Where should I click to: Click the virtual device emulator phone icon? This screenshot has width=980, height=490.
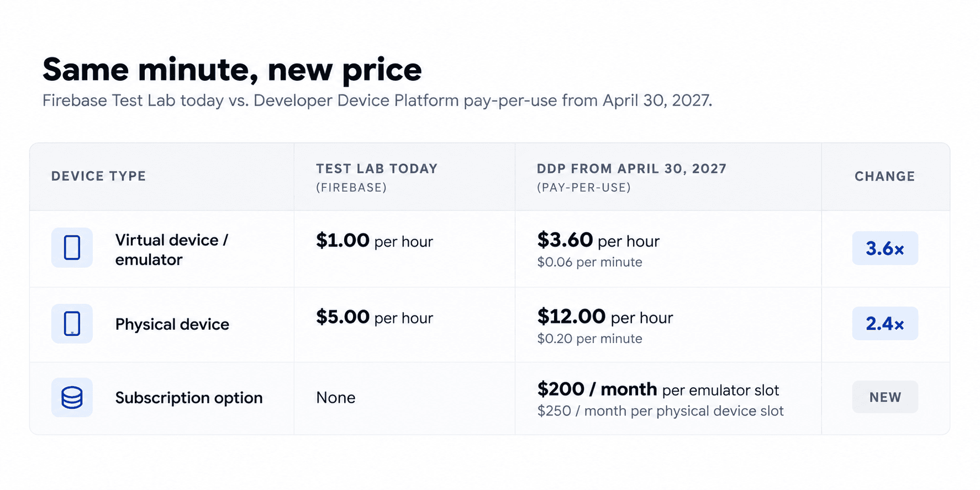pos(72,247)
